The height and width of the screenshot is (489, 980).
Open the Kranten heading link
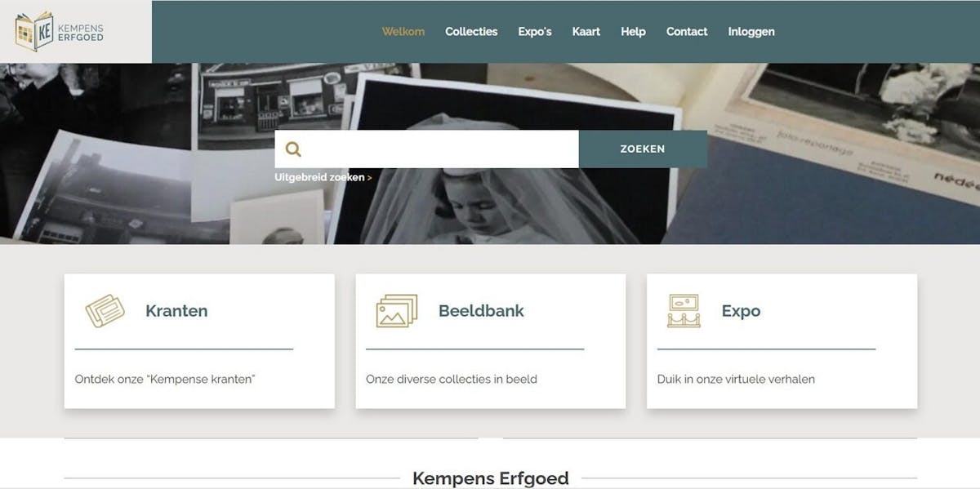[176, 311]
